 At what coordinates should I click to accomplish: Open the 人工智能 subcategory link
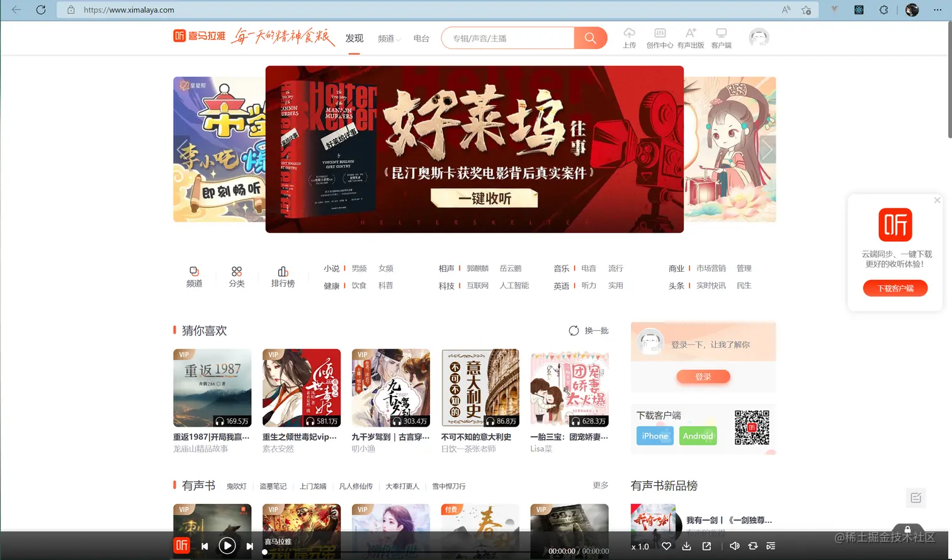514,285
